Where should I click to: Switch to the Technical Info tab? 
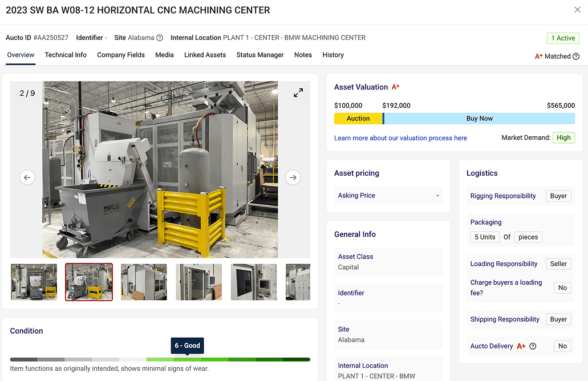coord(66,55)
